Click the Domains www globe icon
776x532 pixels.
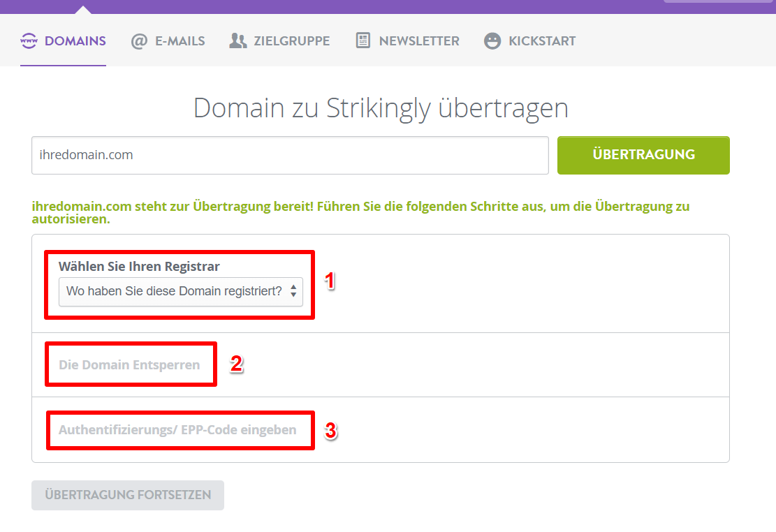coord(29,40)
